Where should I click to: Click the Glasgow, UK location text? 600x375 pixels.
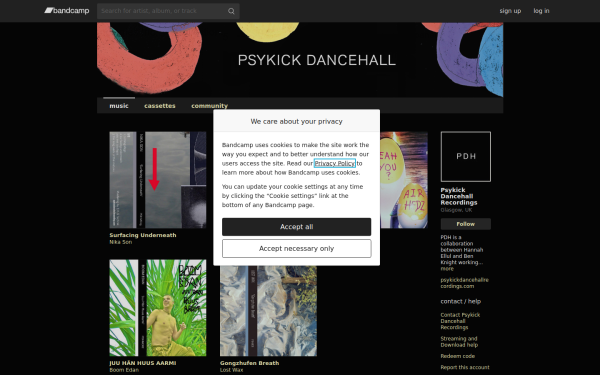click(x=456, y=210)
